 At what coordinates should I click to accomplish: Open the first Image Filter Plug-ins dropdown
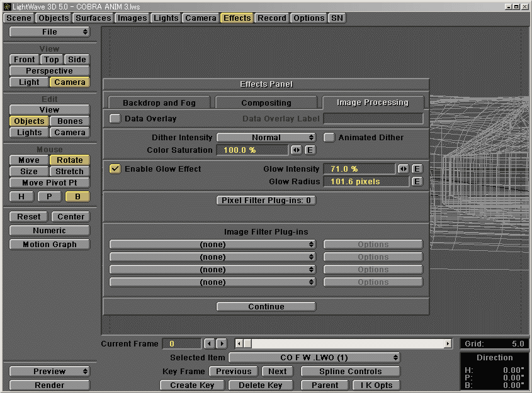point(212,245)
